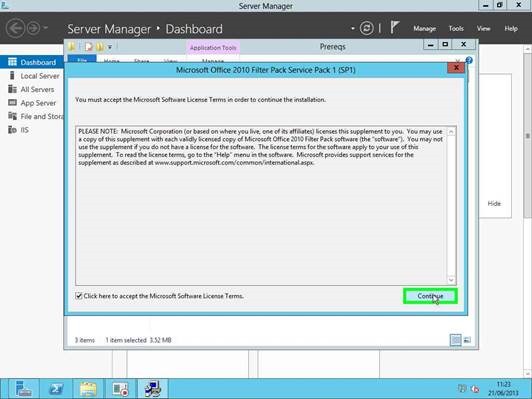Refresh the Server Manager dashboard
Screen dimensions: 532x399
pyautogui.click(x=366, y=28)
